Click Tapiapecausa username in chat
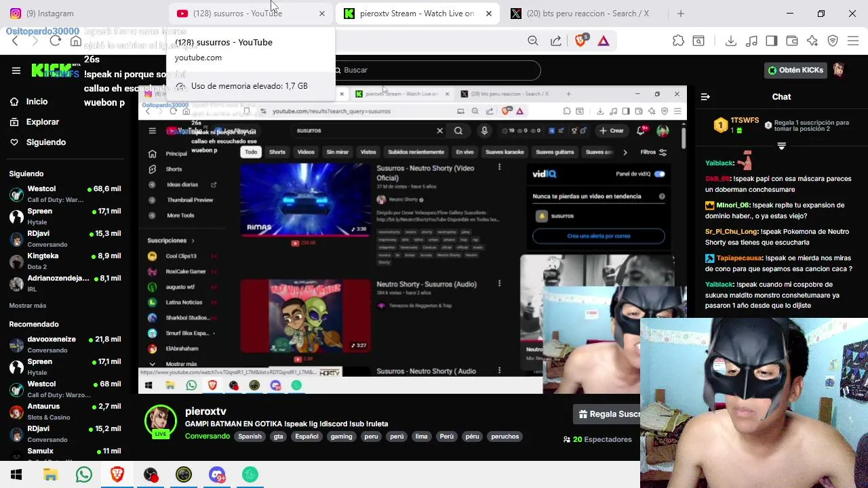 click(x=740, y=258)
